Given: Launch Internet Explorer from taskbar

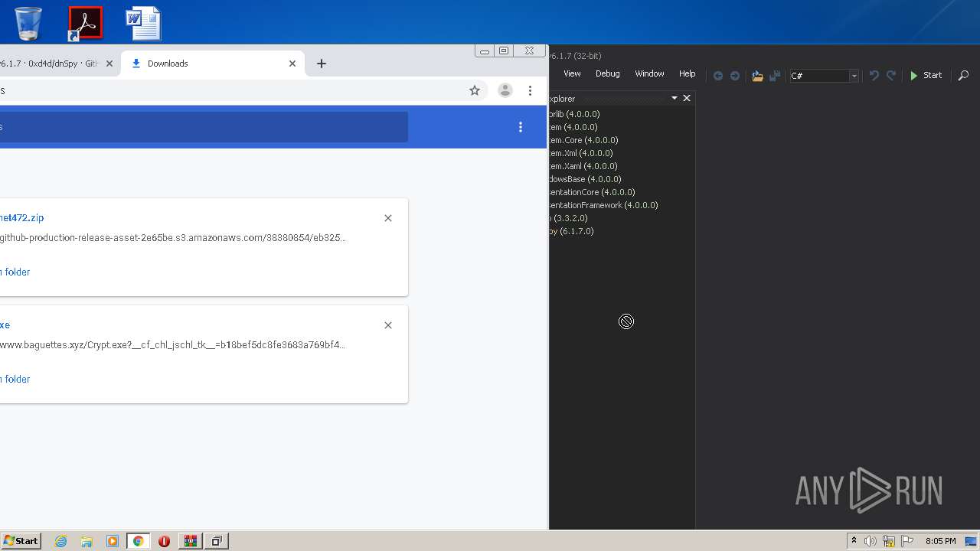Looking at the screenshot, I should pyautogui.click(x=61, y=541).
